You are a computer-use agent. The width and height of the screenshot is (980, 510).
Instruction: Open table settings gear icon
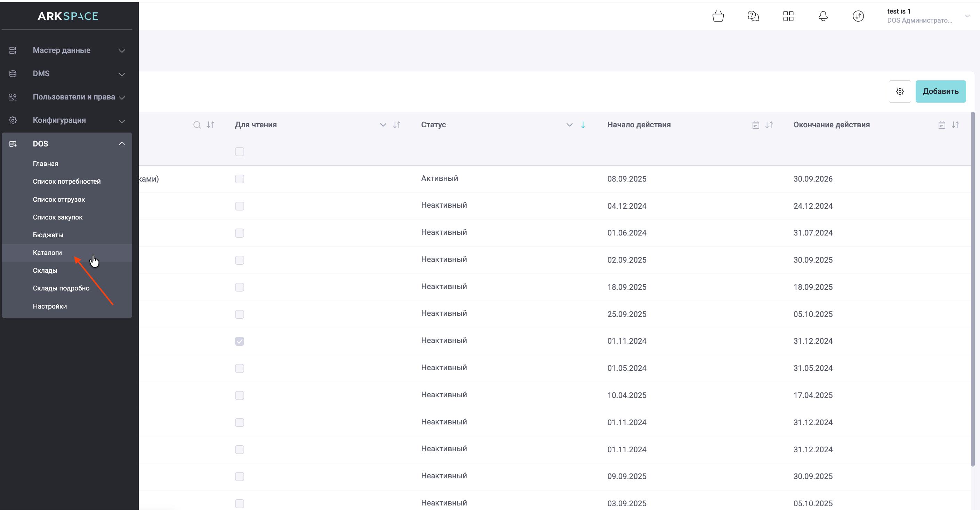[x=899, y=91]
